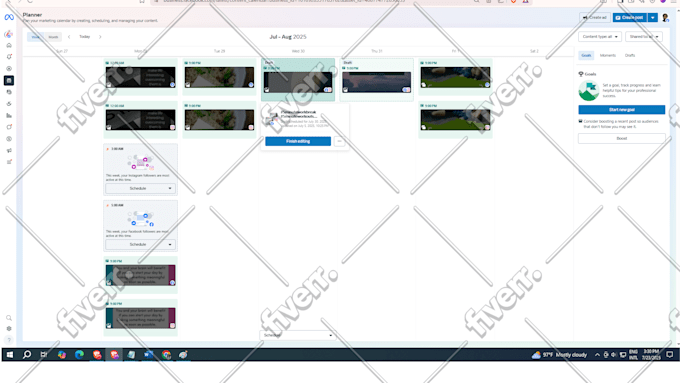Click the Boost button

[621, 138]
